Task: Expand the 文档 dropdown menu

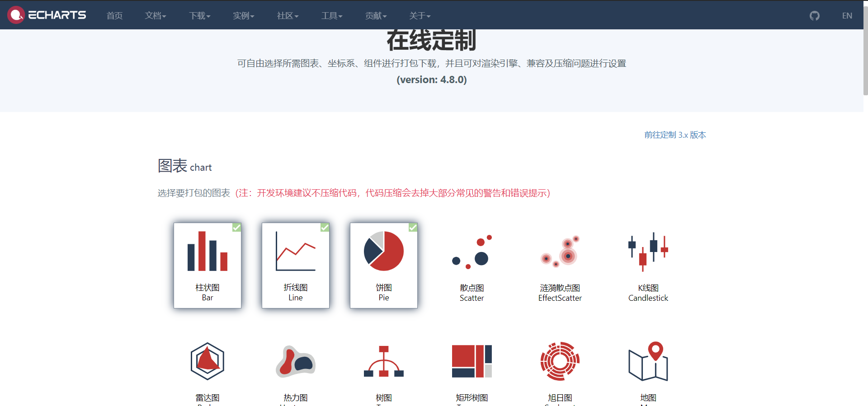Action: 156,16
